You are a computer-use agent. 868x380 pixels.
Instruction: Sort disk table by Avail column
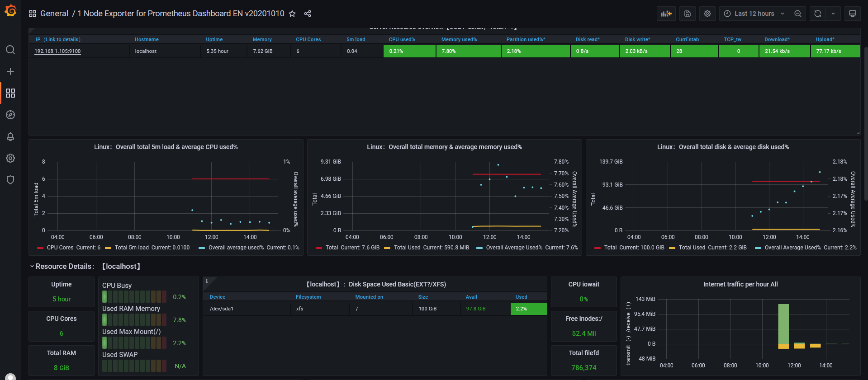pos(471,297)
